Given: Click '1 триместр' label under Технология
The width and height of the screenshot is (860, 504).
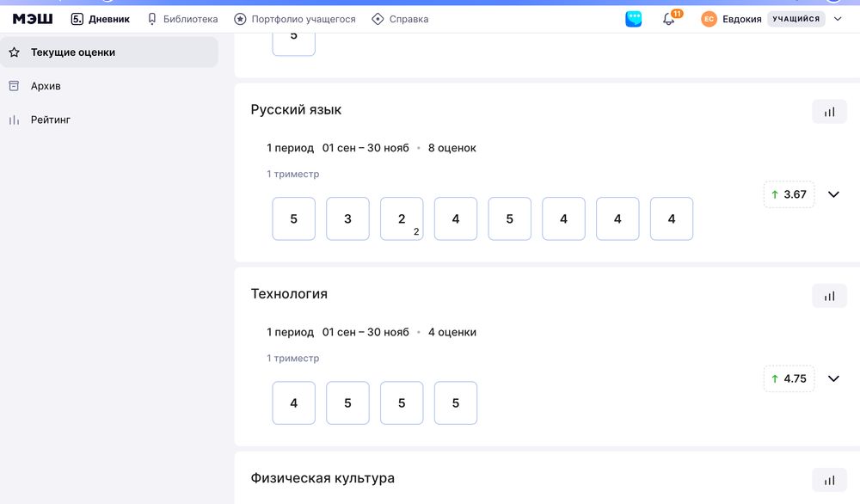Looking at the screenshot, I should (293, 358).
